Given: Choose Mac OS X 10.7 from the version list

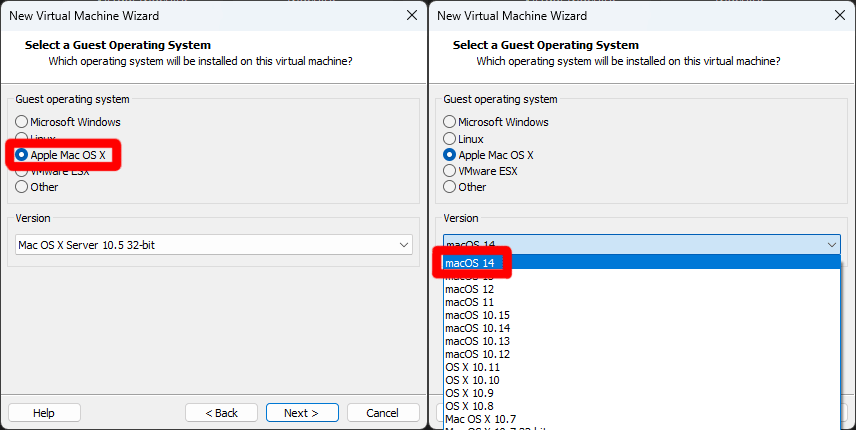Looking at the screenshot, I should [642, 420].
